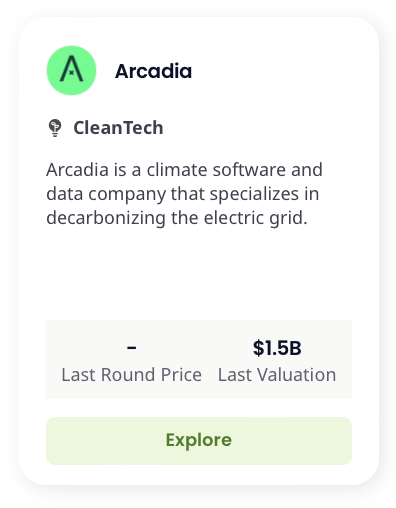Click the word "decarbonizing" in the description

click(106, 218)
